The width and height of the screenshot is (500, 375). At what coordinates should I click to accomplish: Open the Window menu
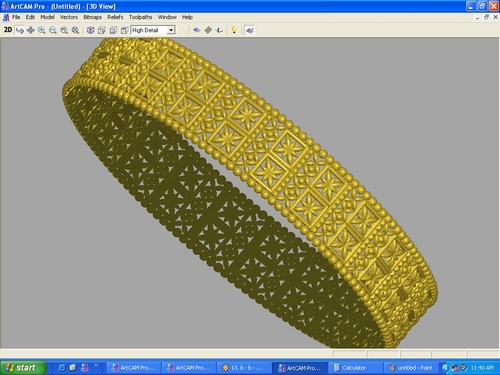[x=167, y=17]
